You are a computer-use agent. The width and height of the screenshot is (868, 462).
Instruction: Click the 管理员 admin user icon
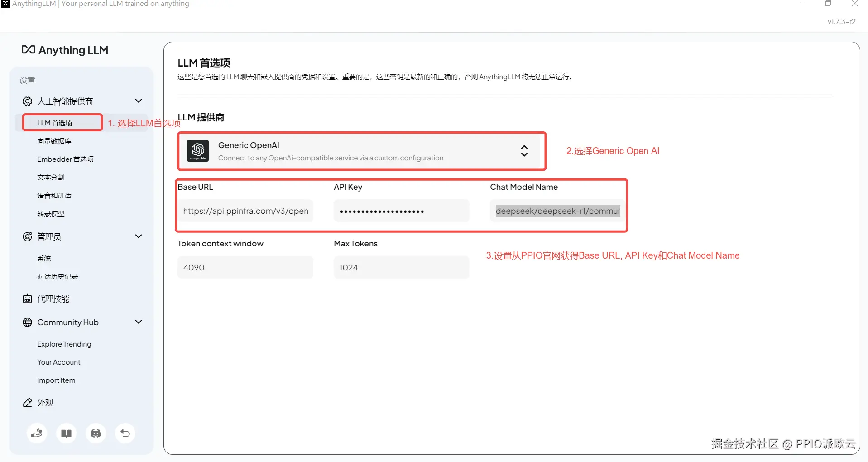coord(27,236)
